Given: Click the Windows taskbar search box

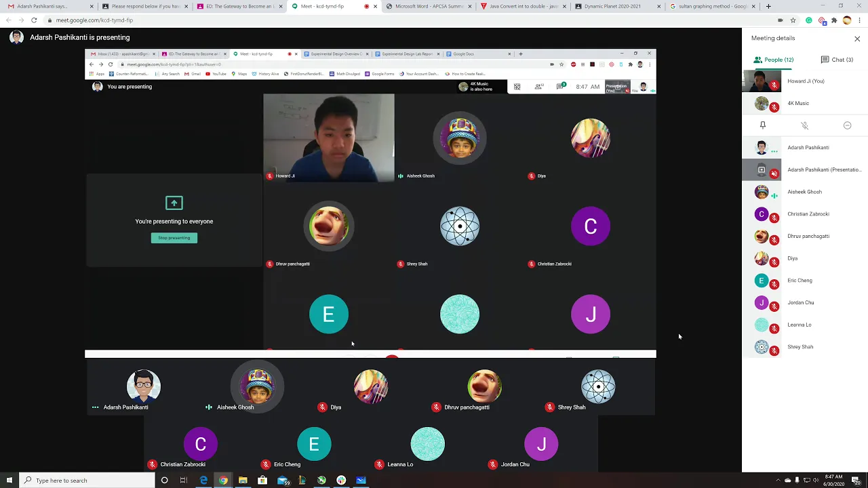Looking at the screenshot, I should pyautogui.click(x=87, y=481).
